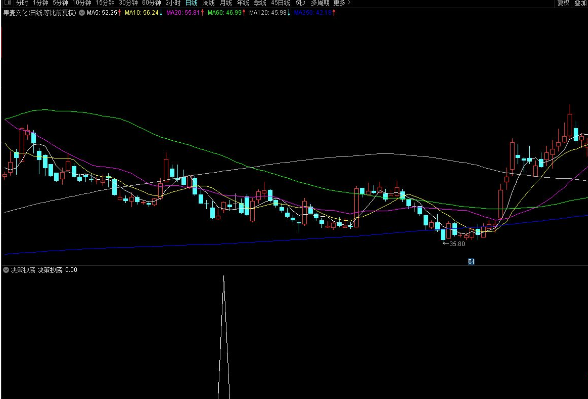Image resolution: width=588 pixels, height=399 pixels.
Task: Switch to the highlighted 日线 daily tab
Action: (191, 3)
